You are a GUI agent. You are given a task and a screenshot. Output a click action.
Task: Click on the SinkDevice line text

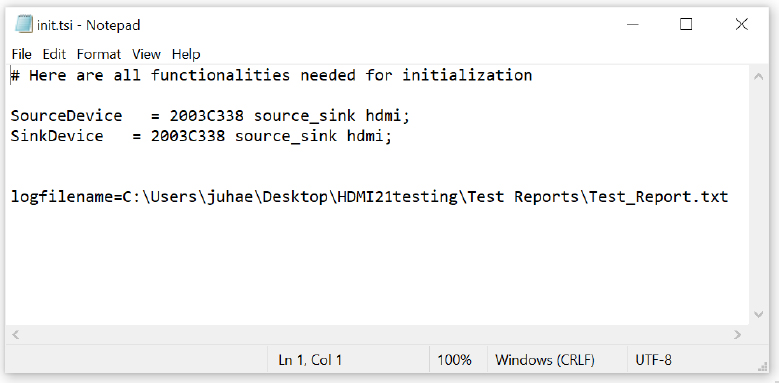(201, 136)
